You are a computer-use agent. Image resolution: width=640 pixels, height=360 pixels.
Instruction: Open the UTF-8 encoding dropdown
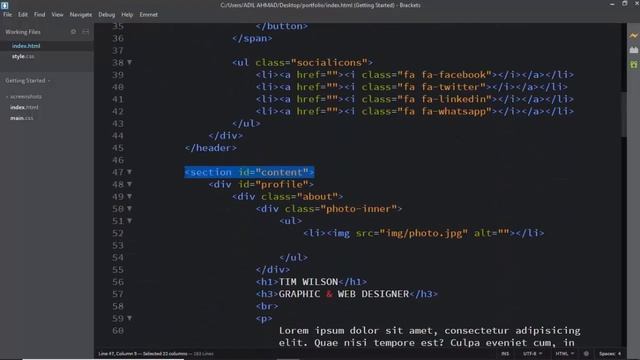point(533,353)
